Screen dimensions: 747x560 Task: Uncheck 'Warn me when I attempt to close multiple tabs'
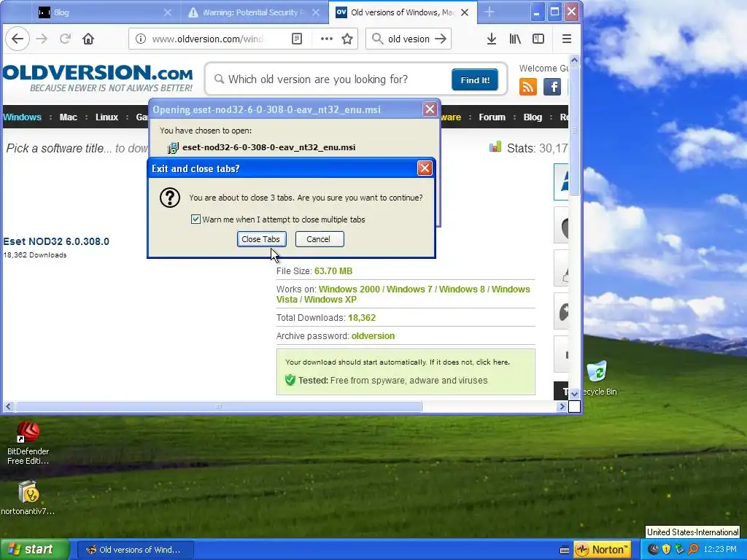tap(196, 219)
